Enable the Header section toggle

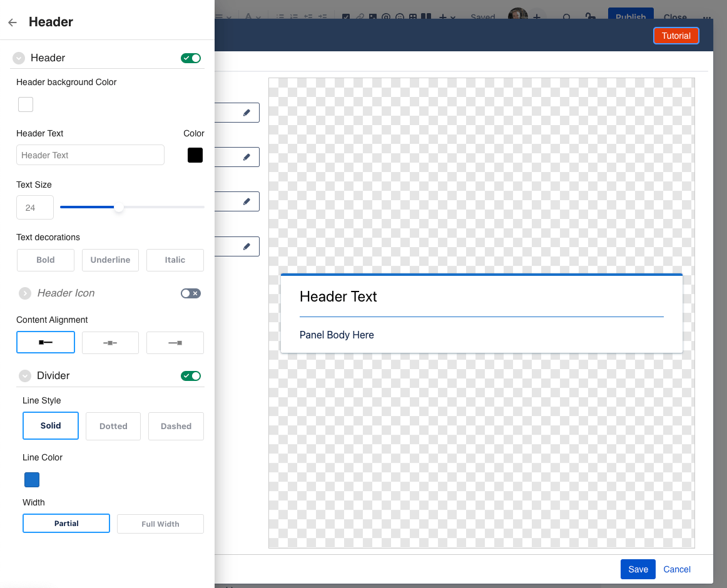click(191, 58)
